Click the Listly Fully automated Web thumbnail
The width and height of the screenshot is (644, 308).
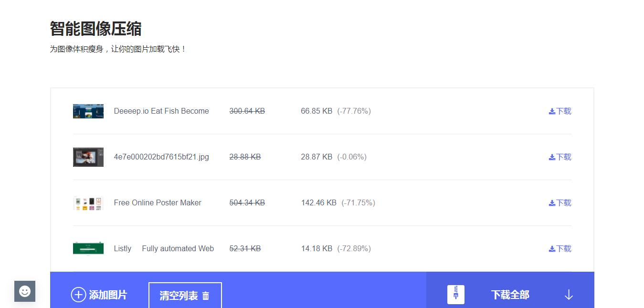coord(88,248)
